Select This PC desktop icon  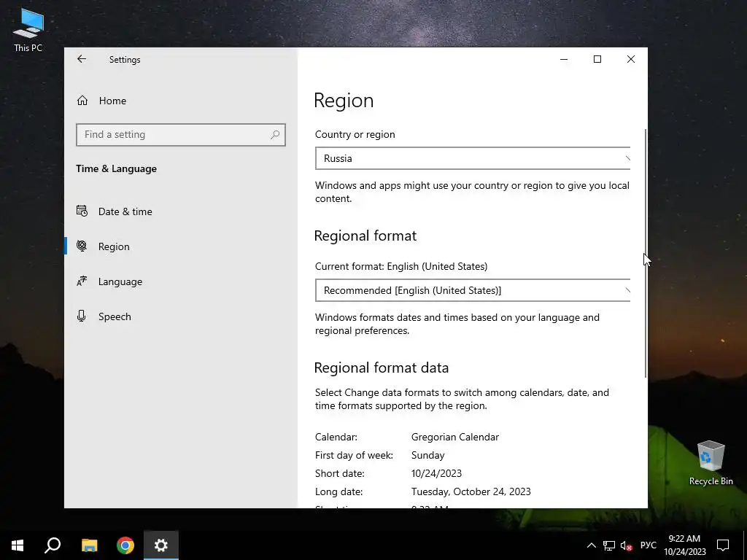tap(28, 30)
